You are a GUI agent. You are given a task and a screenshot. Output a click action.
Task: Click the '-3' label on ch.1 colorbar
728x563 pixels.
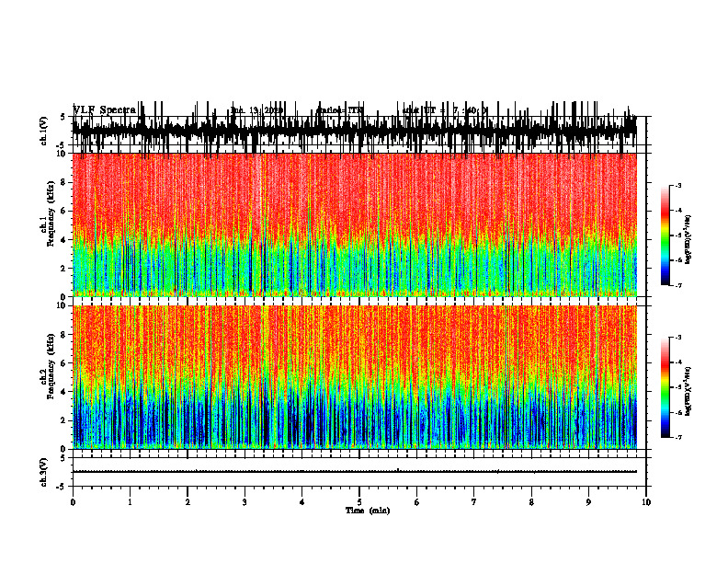(x=677, y=185)
